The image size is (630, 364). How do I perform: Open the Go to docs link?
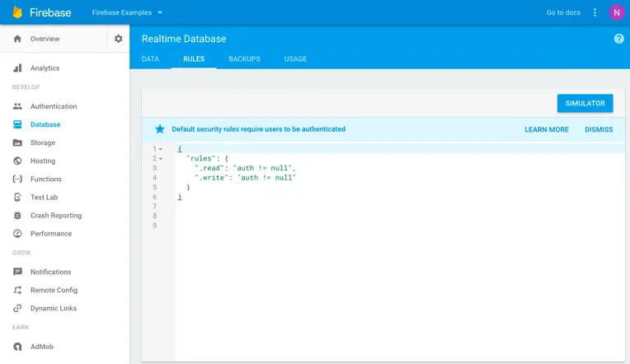point(563,12)
